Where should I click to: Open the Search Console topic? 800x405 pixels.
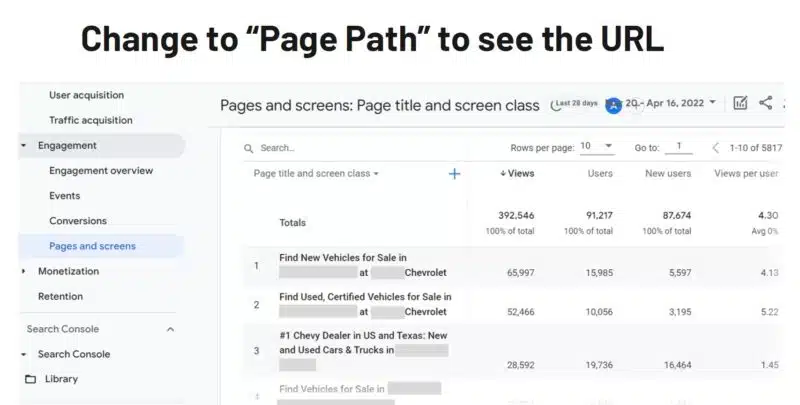[74, 354]
